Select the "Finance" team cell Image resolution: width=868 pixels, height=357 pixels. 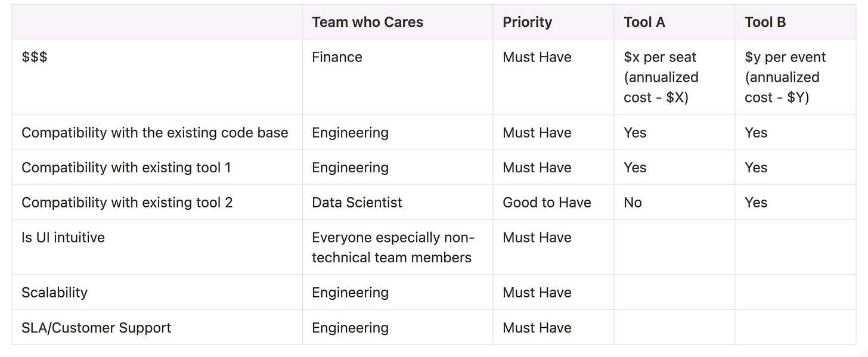(337, 57)
